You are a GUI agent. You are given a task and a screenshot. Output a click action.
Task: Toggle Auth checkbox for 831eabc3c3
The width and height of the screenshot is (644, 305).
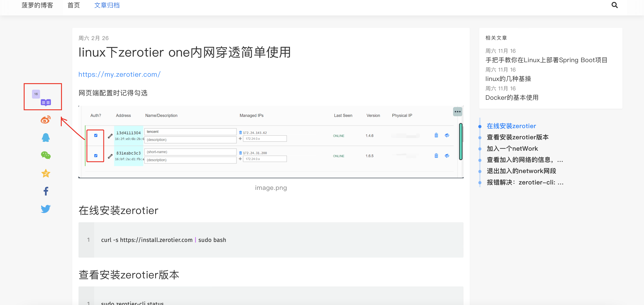coord(96,155)
